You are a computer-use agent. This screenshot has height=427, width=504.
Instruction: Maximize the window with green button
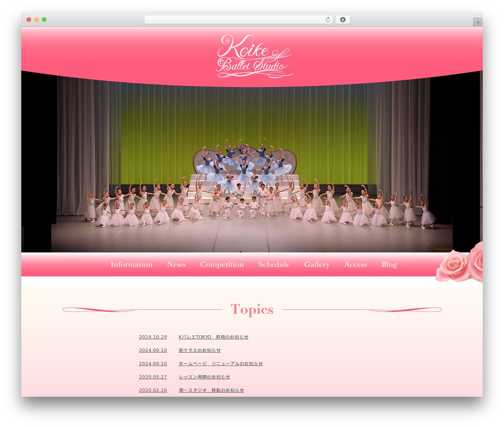44,20
